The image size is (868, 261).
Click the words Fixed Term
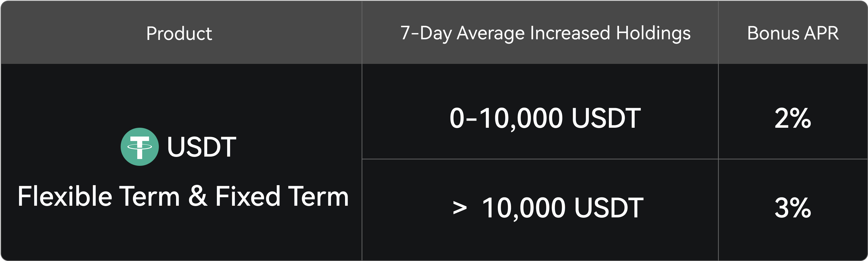[x=282, y=197]
